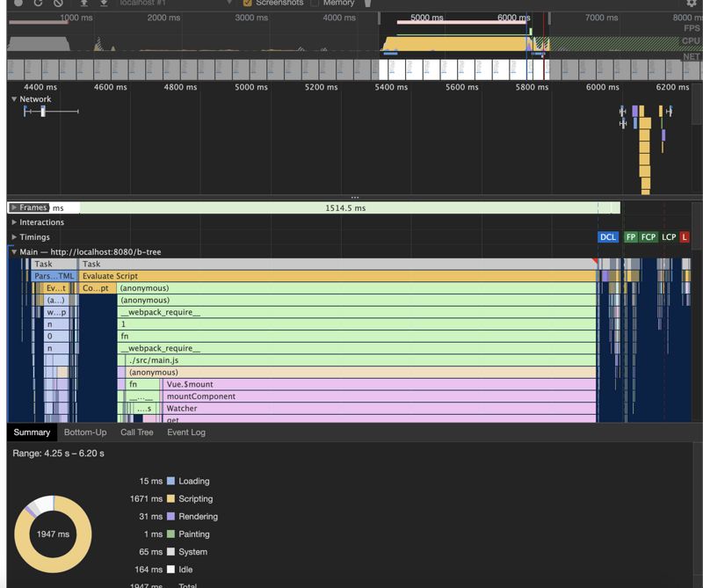Switch to the Bottom-Up tab
Screen dimensions: 703x588
85,432
